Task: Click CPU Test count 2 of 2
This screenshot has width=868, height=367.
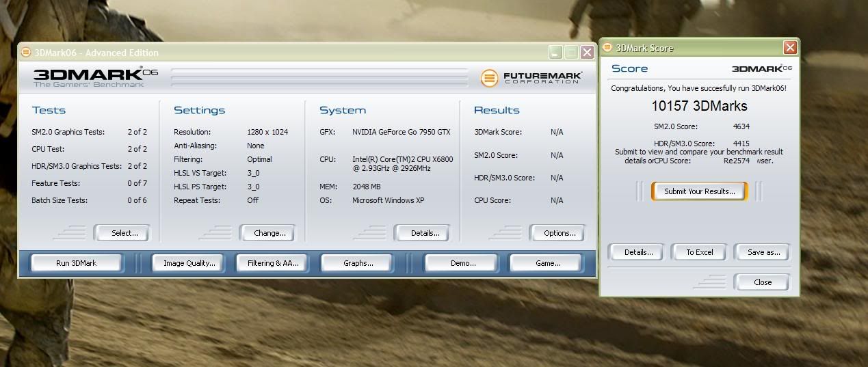Action: pos(137,149)
